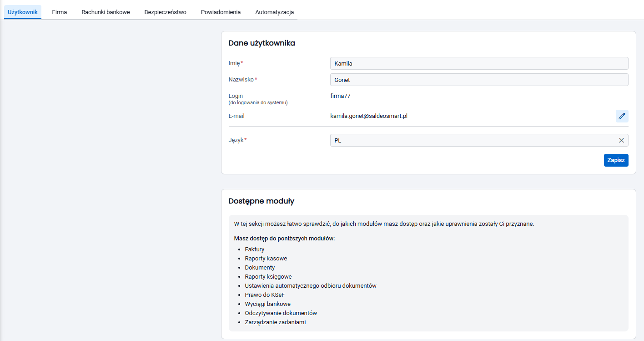Switch to the Firma tab

coord(60,12)
